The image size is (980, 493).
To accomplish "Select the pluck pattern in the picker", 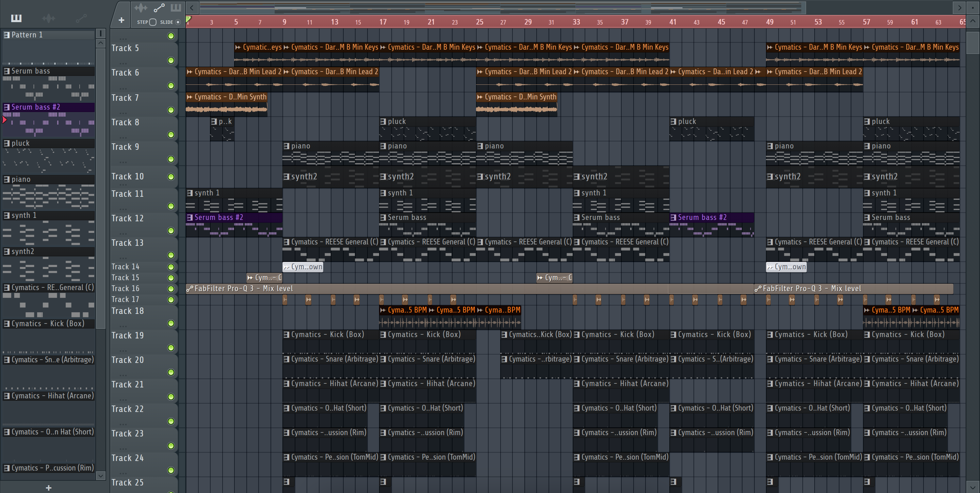I will [x=48, y=143].
